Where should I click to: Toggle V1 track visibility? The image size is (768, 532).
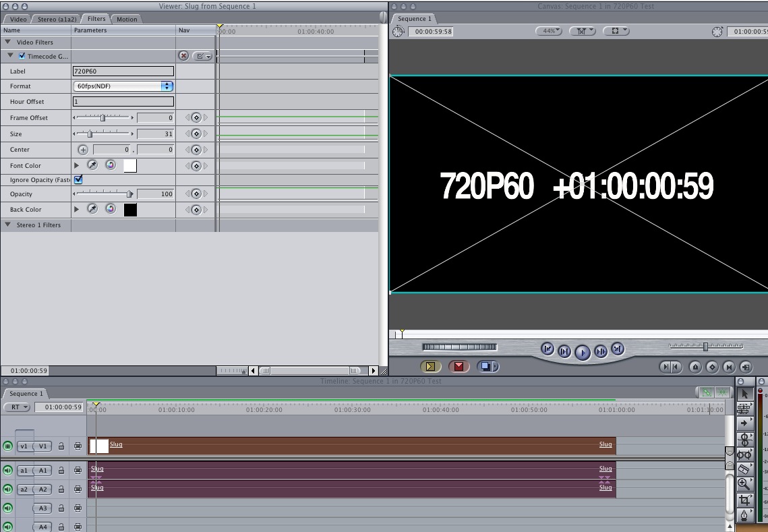coord(7,446)
